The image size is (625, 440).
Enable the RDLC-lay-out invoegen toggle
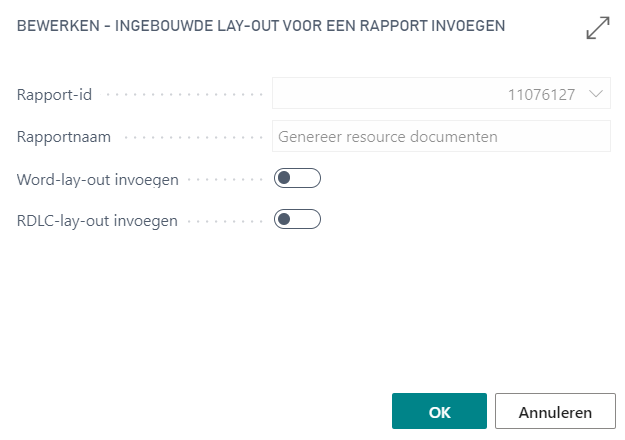coord(297,219)
